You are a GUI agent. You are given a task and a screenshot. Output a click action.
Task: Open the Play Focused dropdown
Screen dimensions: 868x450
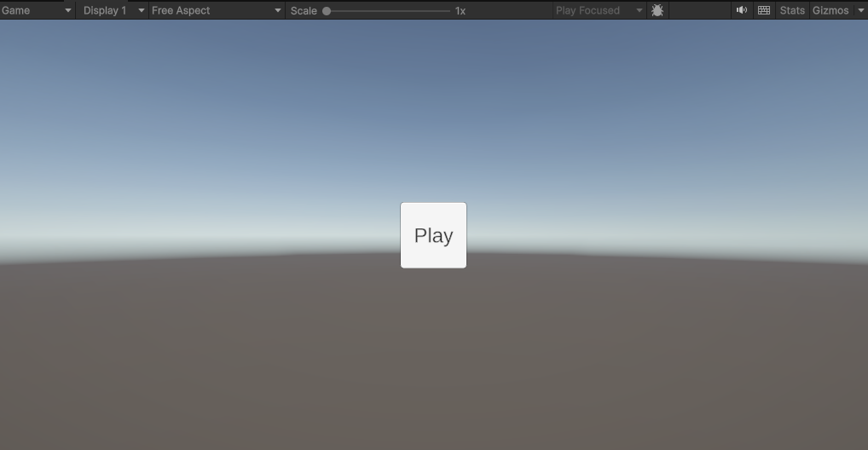pyautogui.click(x=599, y=10)
